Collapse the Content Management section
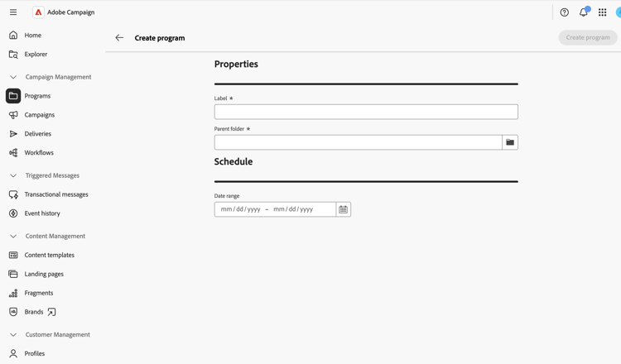Viewport: 621px width, 364px height. point(13,237)
